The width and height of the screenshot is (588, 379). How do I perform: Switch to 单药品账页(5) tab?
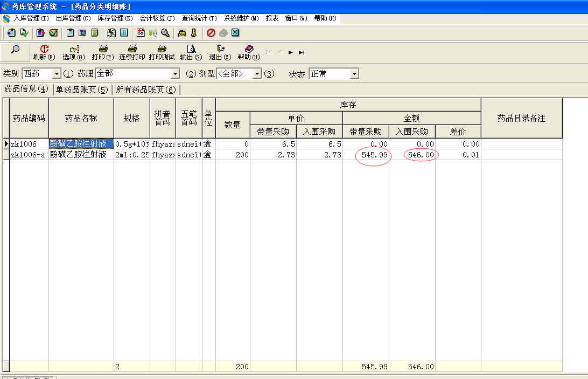[82, 90]
